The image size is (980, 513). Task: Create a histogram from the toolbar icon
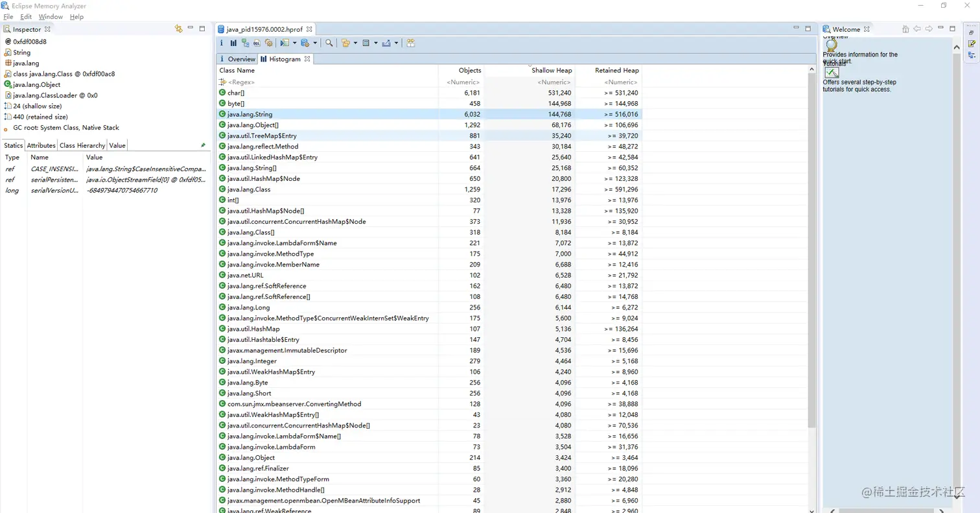pos(233,43)
